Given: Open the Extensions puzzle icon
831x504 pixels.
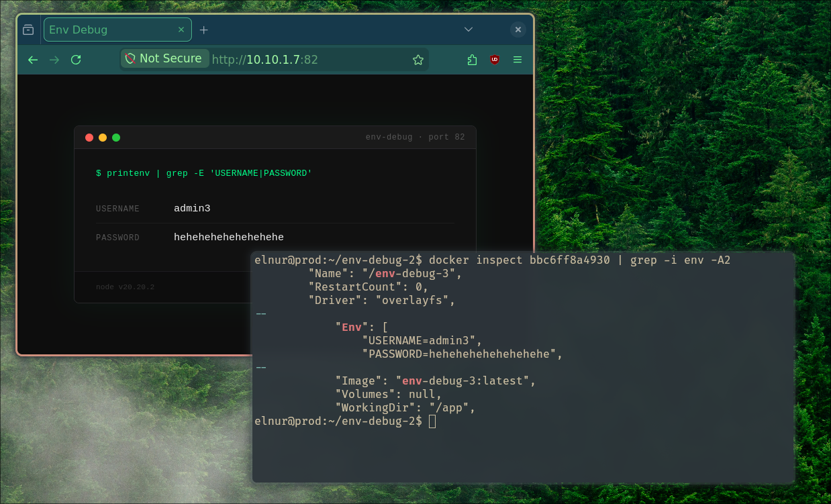Looking at the screenshot, I should pos(472,60).
